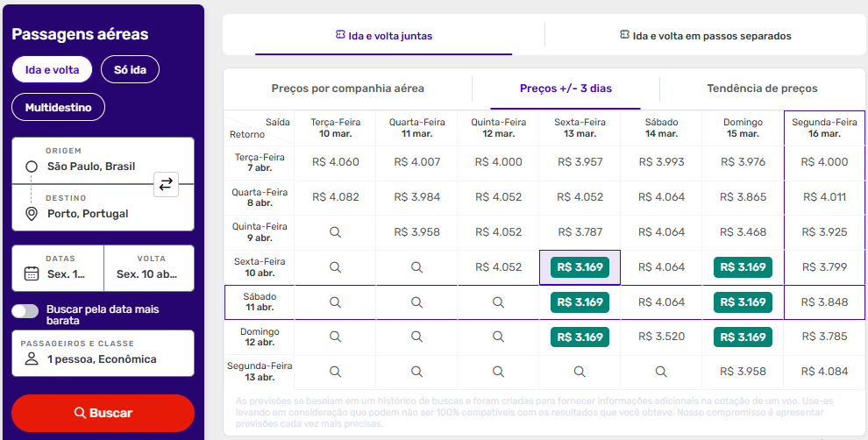Click search icon for Sexta-Feira 10 abr., 11 mar.
This screenshot has height=440, width=868.
tap(416, 267)
